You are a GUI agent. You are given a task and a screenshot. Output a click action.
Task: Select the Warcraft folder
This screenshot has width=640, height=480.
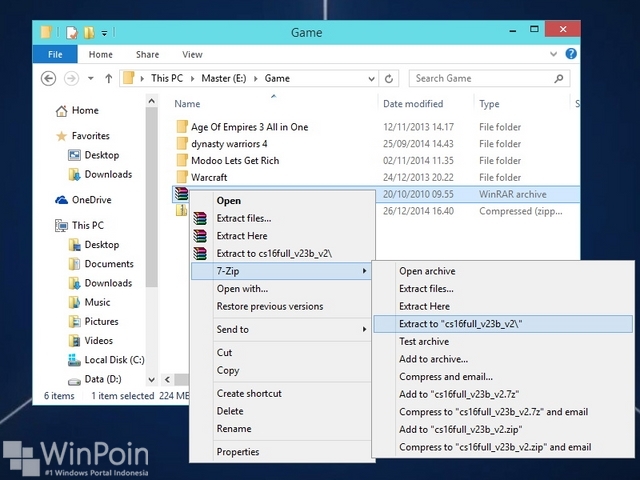tap(209, 177)
